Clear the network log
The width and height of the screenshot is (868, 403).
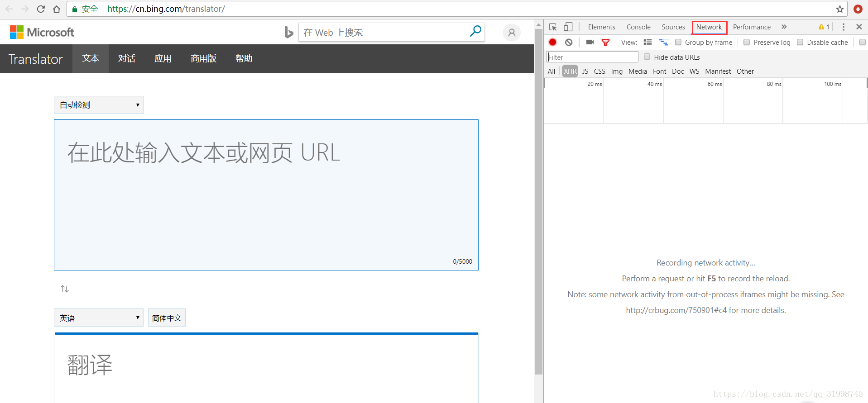[x=569, y=42]
